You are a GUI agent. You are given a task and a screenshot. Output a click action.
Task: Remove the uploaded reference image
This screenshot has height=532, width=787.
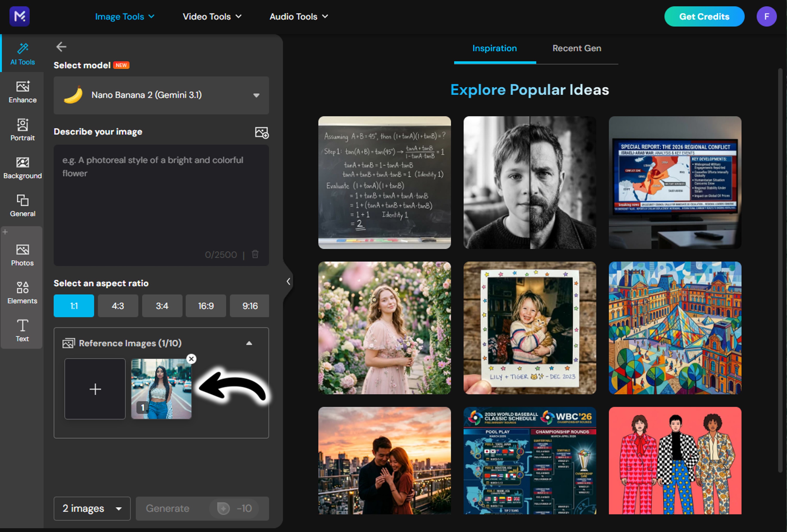point(191,359)
